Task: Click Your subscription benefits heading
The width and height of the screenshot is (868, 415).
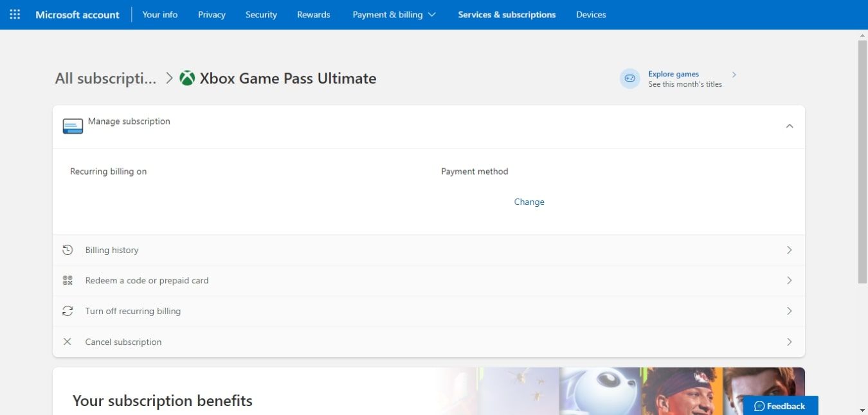Action: pos(163,401)
